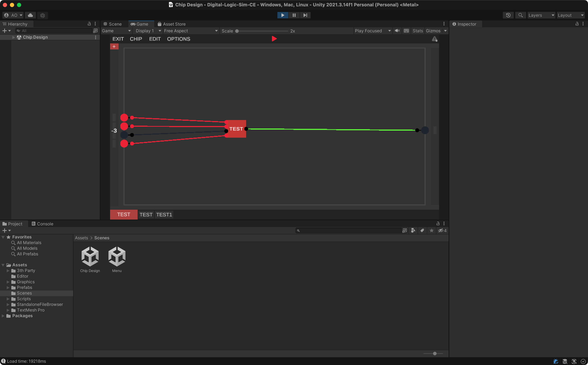Screen dimensions: 588x365
Task: Open the Menu scene asset
Action: (x=117, y=257)
